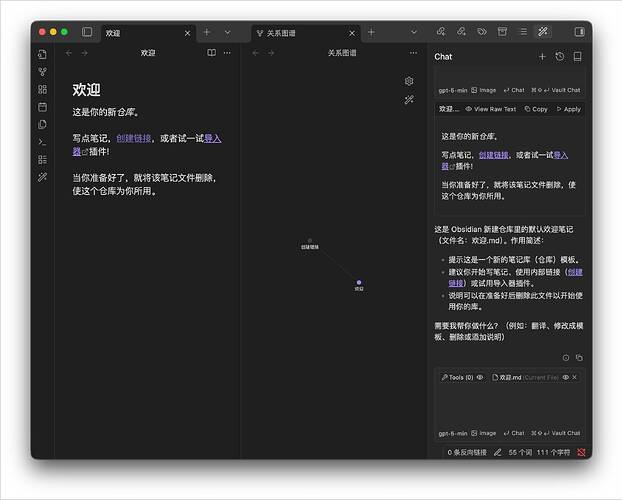Screen dimensions: 622x500
Task: Close the 关系图谱 tab
Action: [x=351, y=33]
